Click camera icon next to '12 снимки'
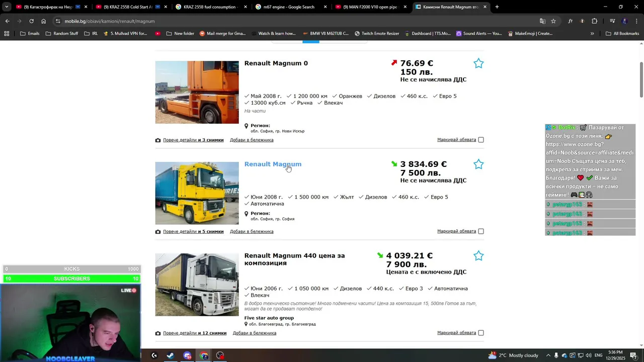The width and height of the screenshot is (644, 362). (158, 333)
